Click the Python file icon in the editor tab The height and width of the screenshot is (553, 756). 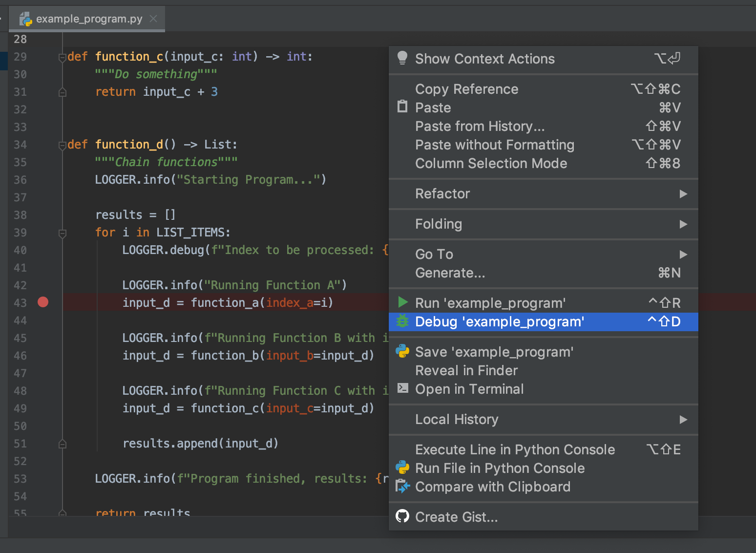pos(26,19)
